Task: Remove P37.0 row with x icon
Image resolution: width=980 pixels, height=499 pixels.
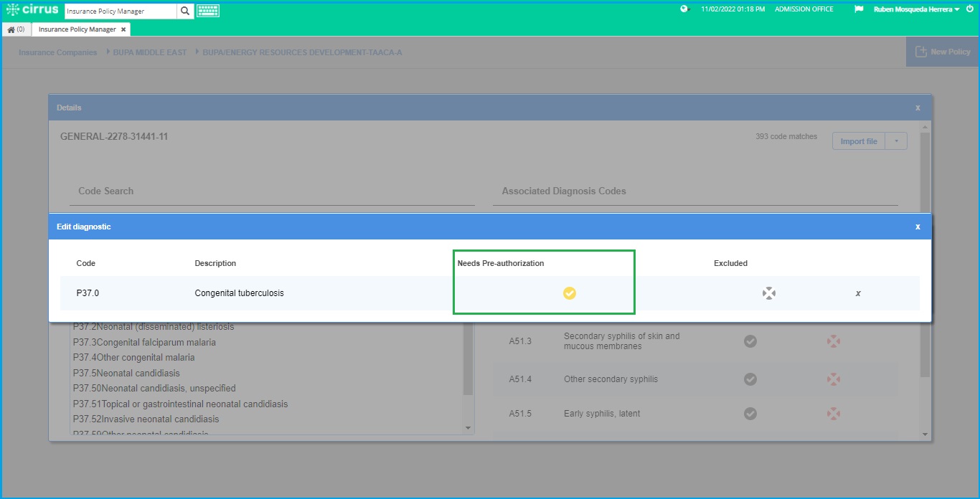Action: [858, 293]
